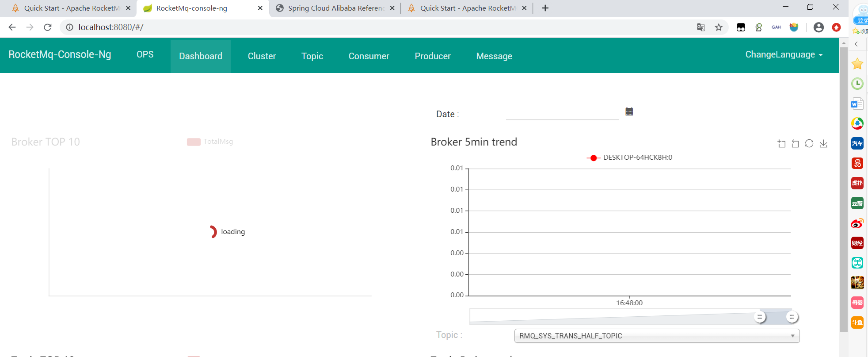Open the Producer page
Image resolution: width=868 pixels, height=357 pixels.
point(433,56)
